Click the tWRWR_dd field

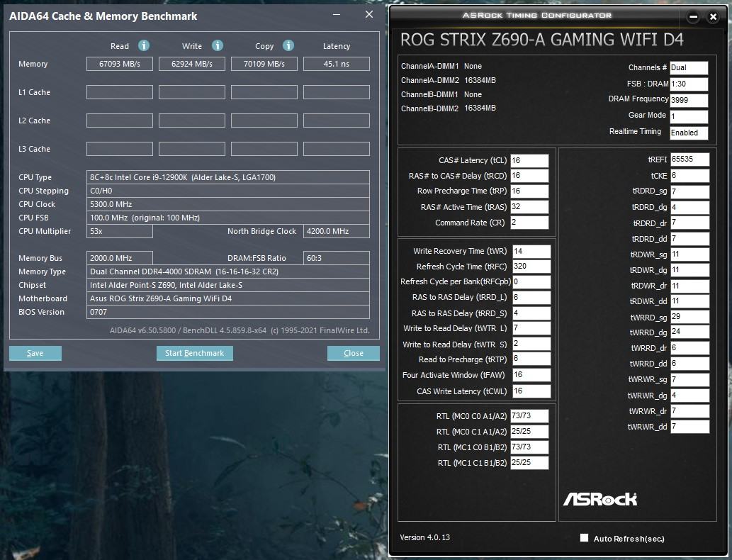pos(690,427)
